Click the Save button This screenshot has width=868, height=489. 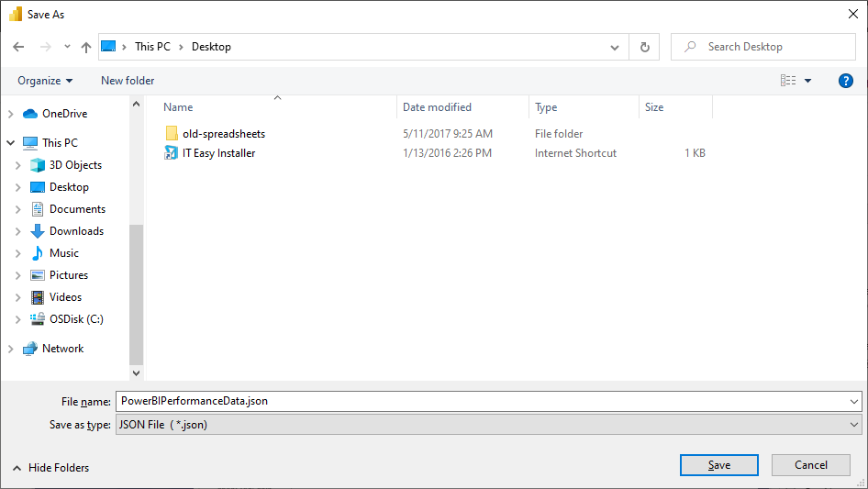[718, 465]
